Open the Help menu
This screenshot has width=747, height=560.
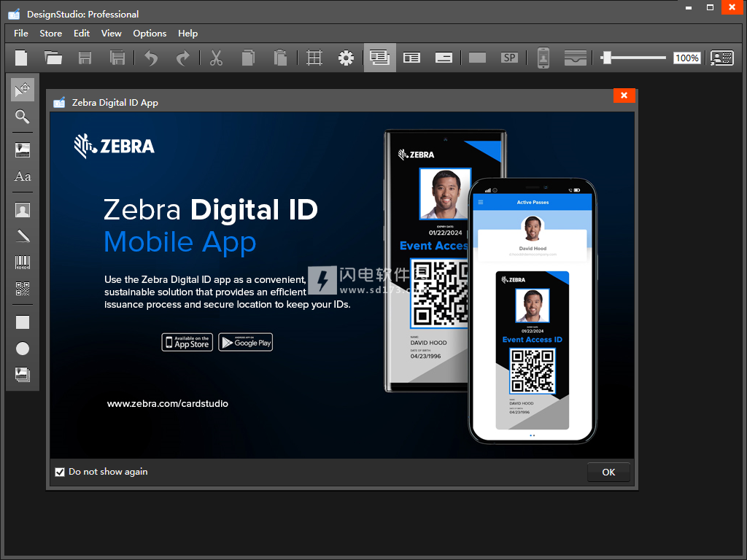tap(187, 34)
